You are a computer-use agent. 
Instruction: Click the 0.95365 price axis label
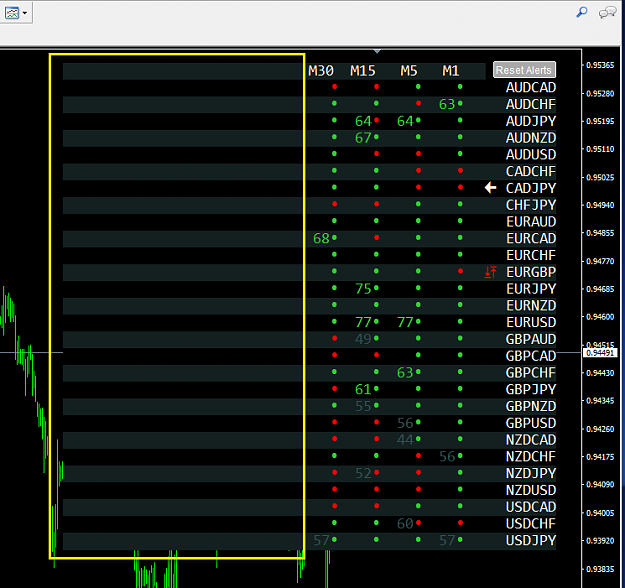coord(600,65)
